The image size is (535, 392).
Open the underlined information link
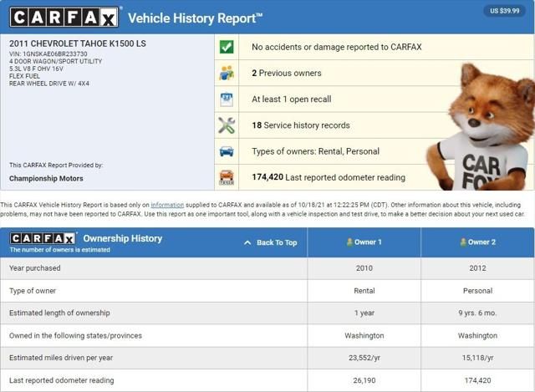(167, 205)
